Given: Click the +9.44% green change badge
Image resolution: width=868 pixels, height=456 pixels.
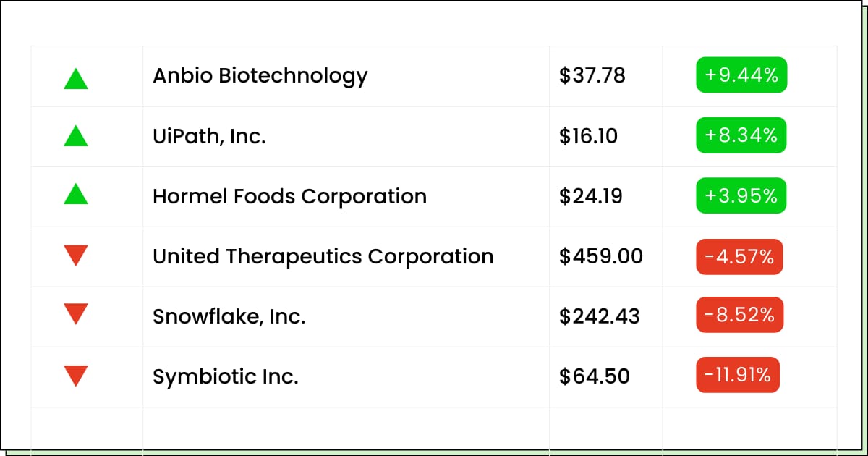Looking at the screenshot, I should point(741,75).
